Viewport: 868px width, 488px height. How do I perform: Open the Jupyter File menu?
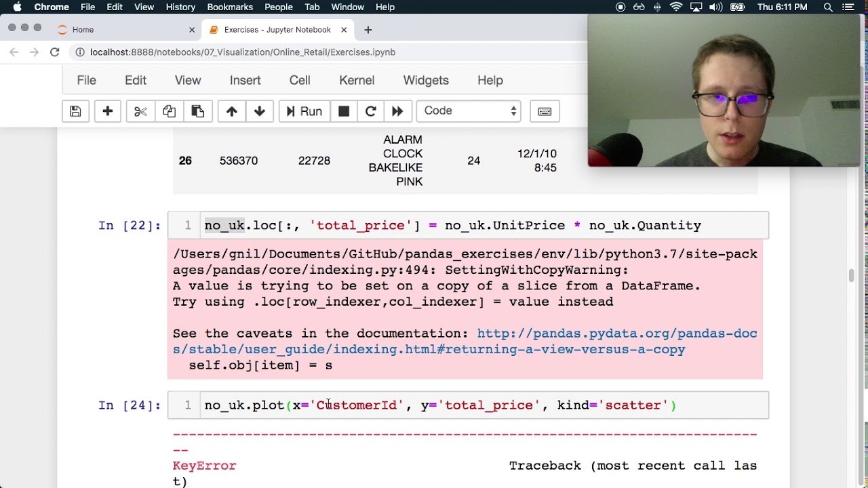tap(86, 80)
